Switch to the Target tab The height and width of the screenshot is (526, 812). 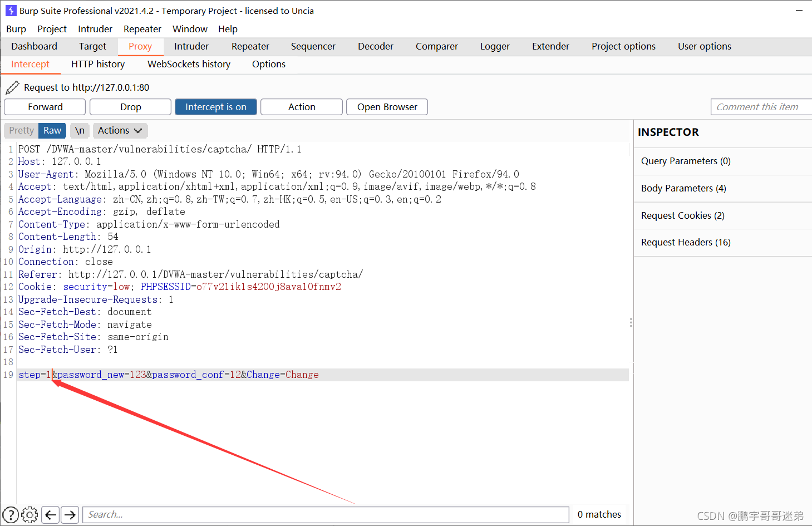click(92, 46)
